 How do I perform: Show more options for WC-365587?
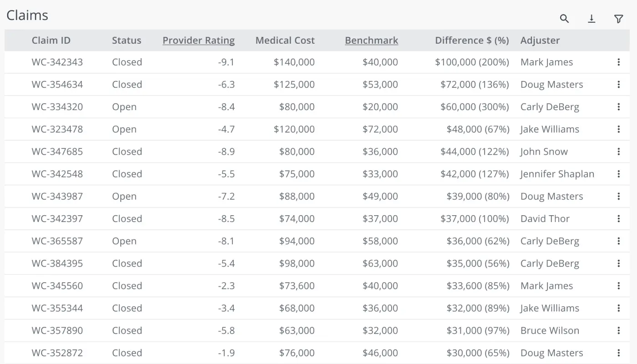coord(618,241)
